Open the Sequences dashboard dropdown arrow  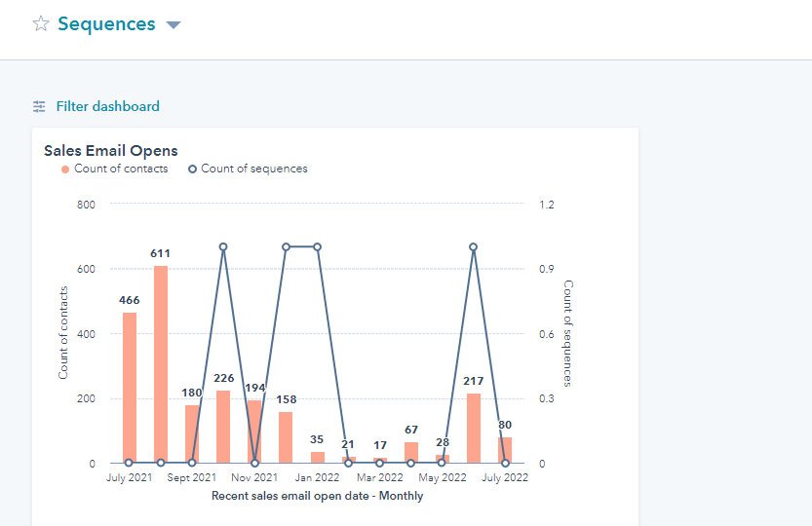174,25
